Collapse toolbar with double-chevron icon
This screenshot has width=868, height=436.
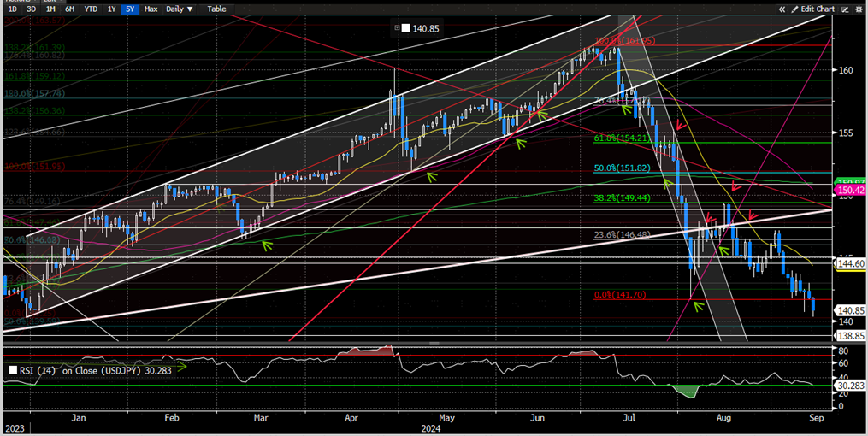[x=782, y=9]
